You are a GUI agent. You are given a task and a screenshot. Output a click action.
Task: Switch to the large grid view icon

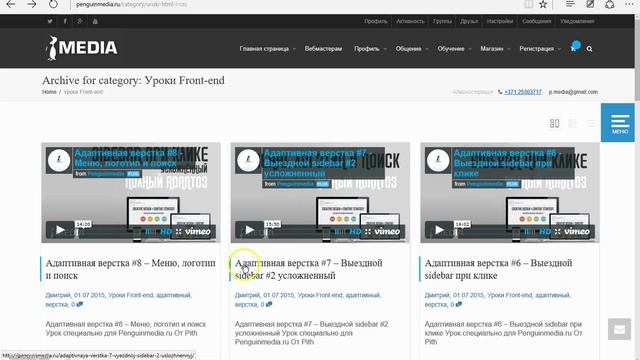pyautogui.click(x=554, y=123)
